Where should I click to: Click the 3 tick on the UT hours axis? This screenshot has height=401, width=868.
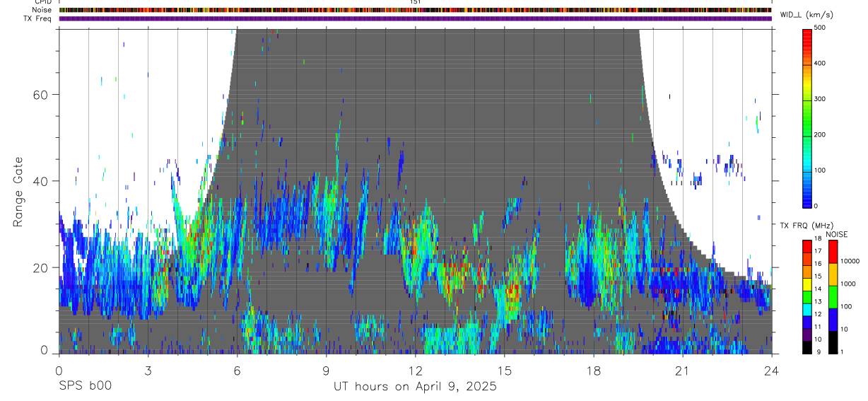pyautogui.click(x=148, y=370)
